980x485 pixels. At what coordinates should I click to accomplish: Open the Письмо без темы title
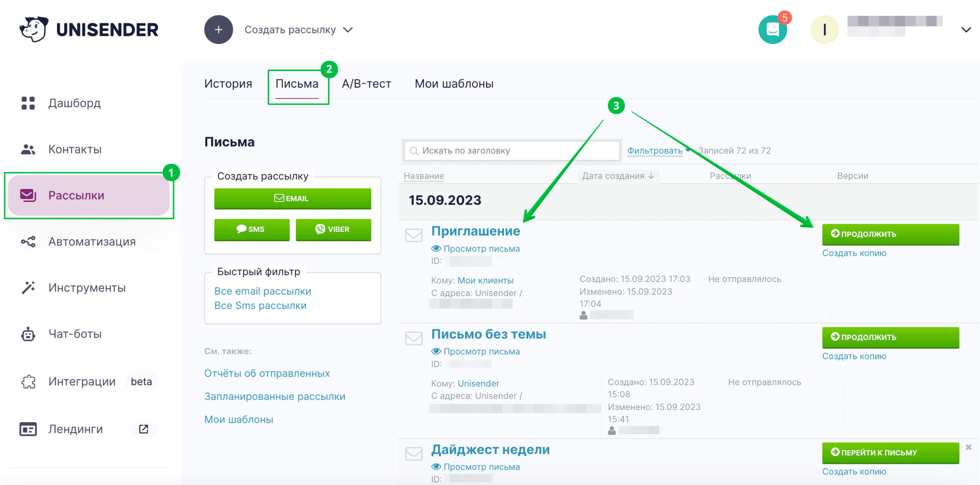[488, 334]
